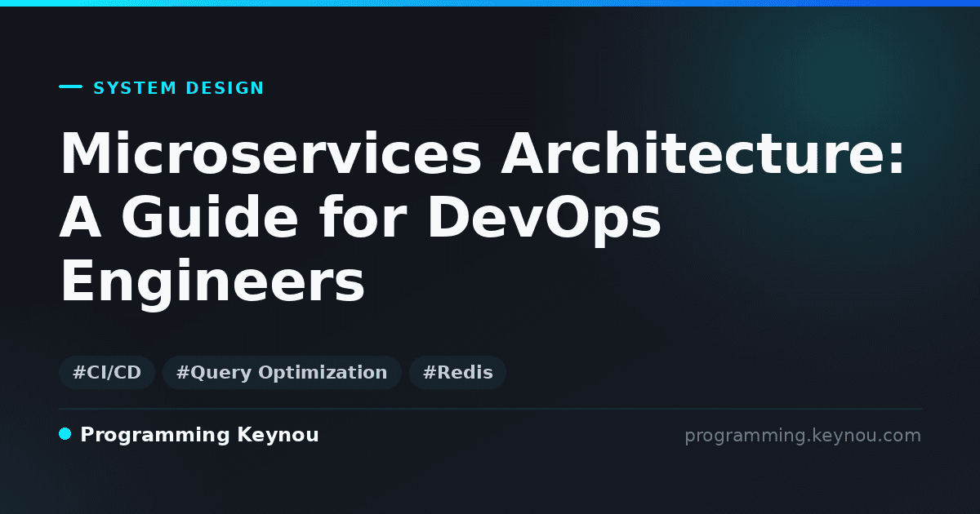
Task: Click the SYSTEM DESIGN category label
Action: coord(179,88)
